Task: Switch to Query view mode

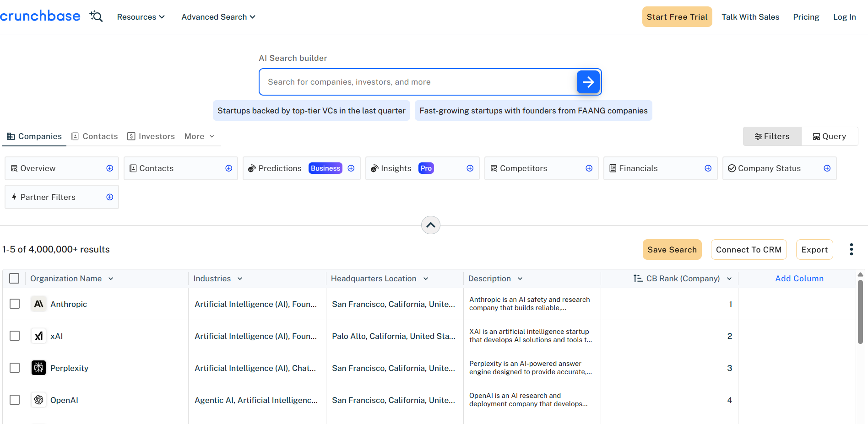Action: coord(830,136)
